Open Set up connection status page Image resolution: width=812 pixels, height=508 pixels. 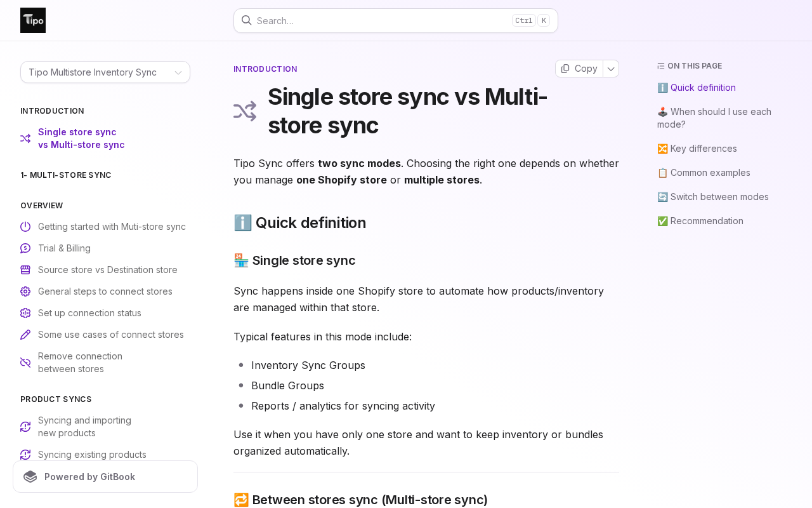[89, 313]
